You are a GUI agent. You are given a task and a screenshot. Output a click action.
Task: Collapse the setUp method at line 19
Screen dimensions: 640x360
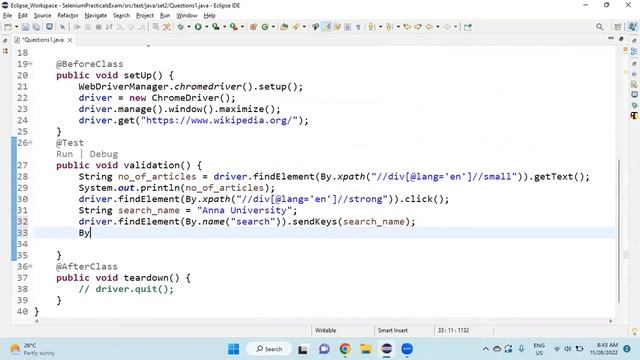coord(31,64)
